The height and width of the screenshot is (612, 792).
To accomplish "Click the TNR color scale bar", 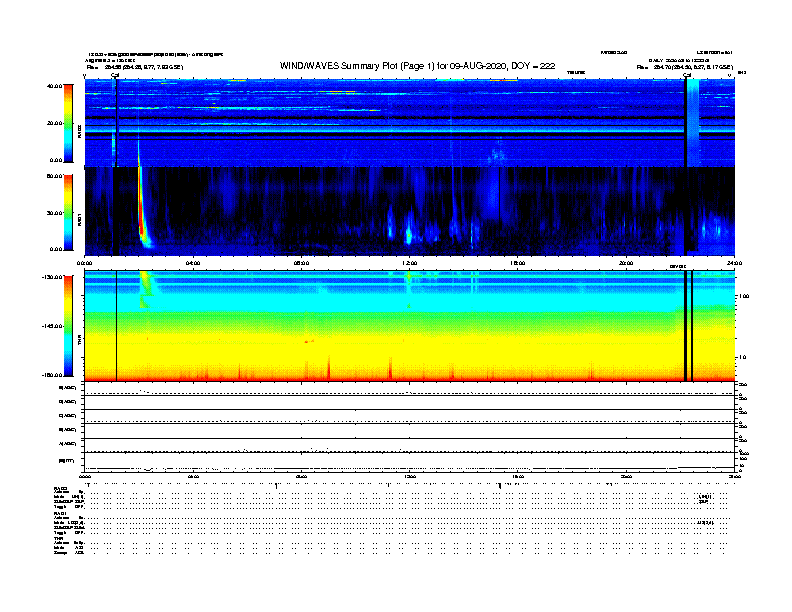I will click(68, 326).
